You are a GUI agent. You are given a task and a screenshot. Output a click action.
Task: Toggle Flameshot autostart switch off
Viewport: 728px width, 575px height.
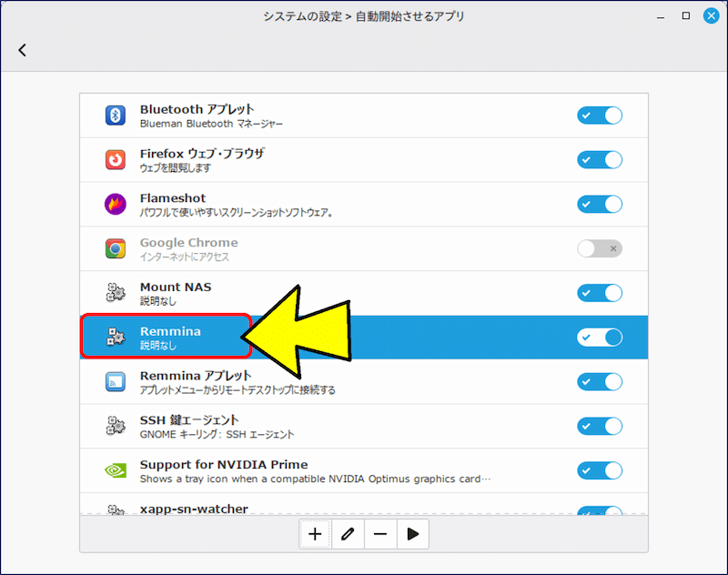[599, 204]
